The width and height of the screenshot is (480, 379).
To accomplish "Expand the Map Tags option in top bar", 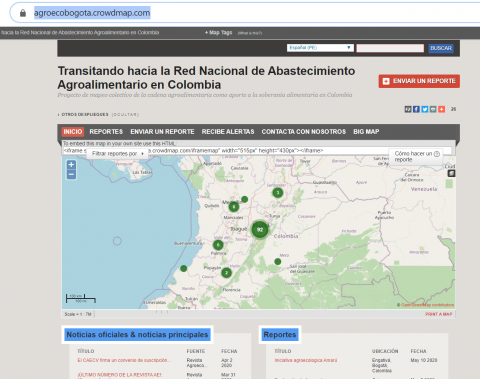I will (x=218, y=33).
